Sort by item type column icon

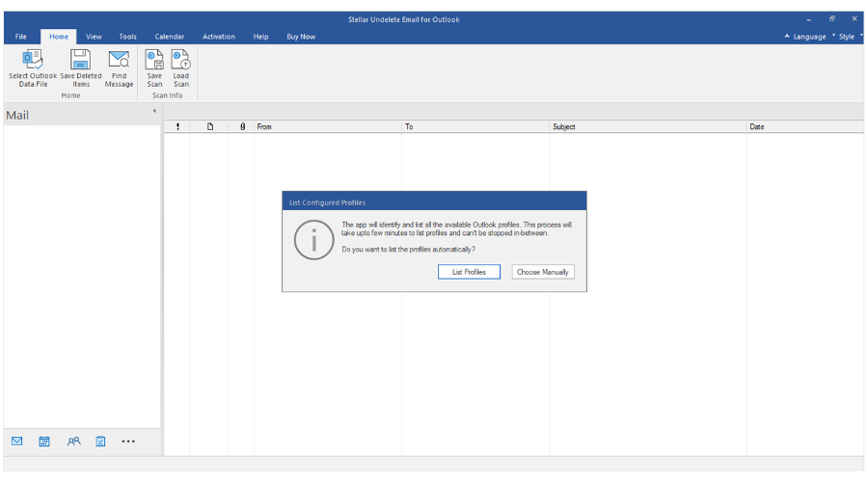coord(210,126)
